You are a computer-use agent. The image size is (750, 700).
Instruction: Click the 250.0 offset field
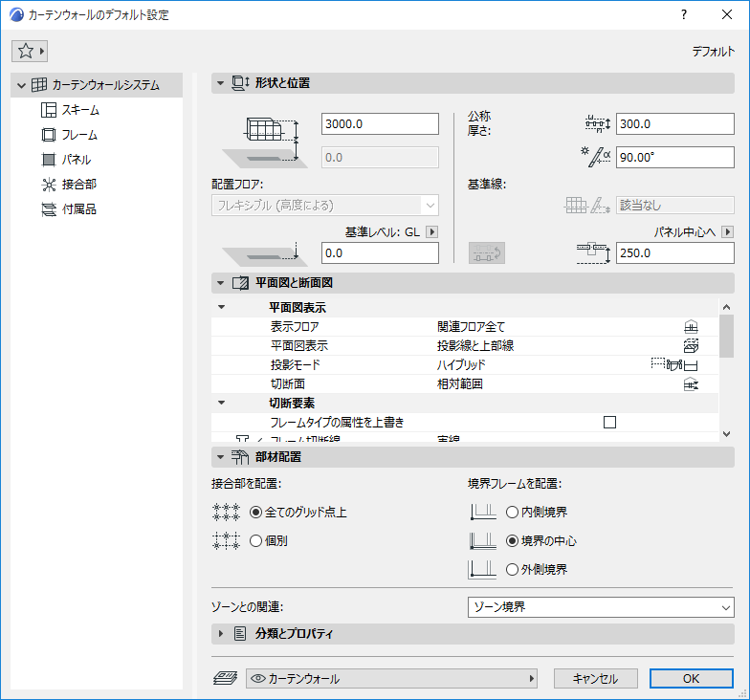click(675, 252)
